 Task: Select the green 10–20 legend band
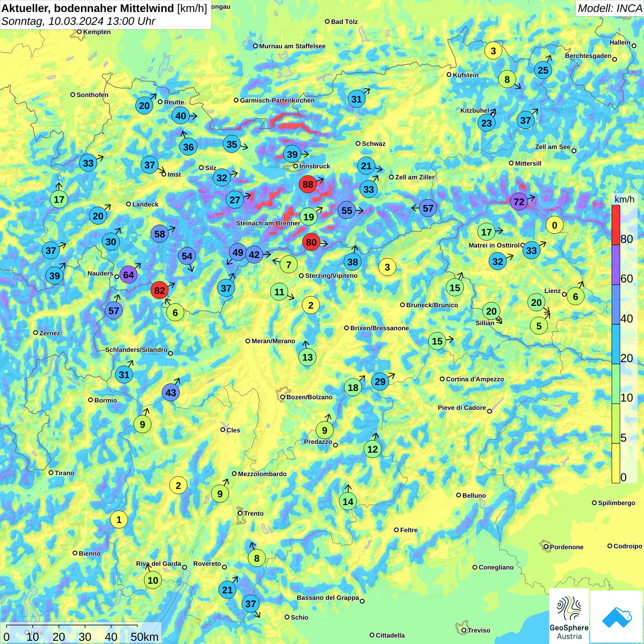click(x=615, y=384)
